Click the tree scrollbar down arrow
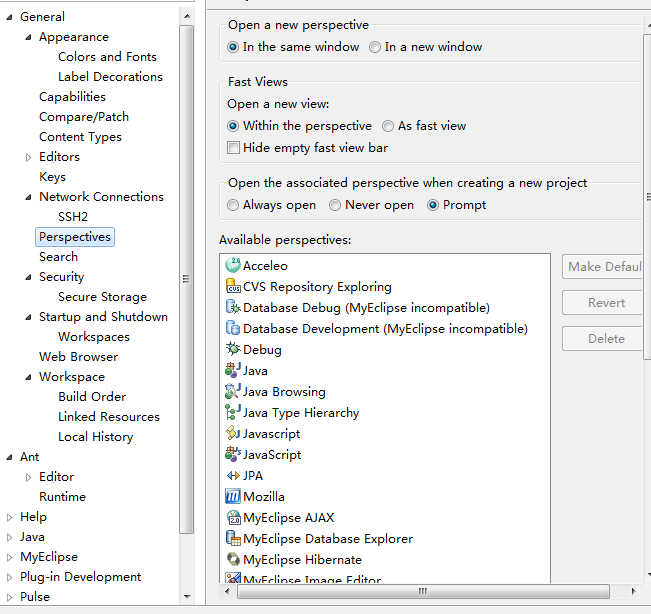Screen dimensions: 651x614 [187, 597]
